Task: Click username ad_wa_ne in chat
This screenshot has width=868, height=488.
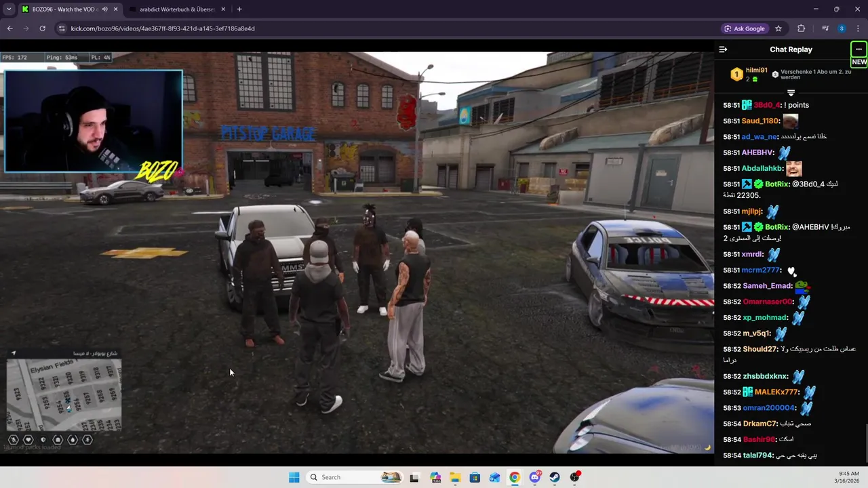Action: (x=759, y=137)
